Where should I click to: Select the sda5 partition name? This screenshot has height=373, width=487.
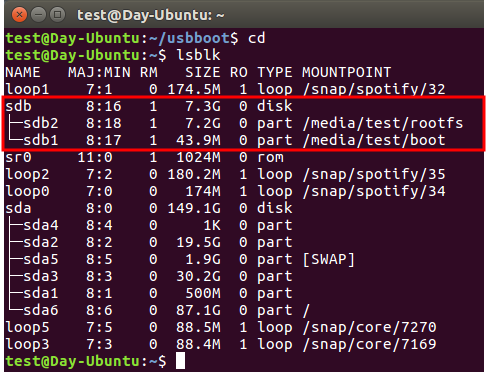click(x=41, y=259)
